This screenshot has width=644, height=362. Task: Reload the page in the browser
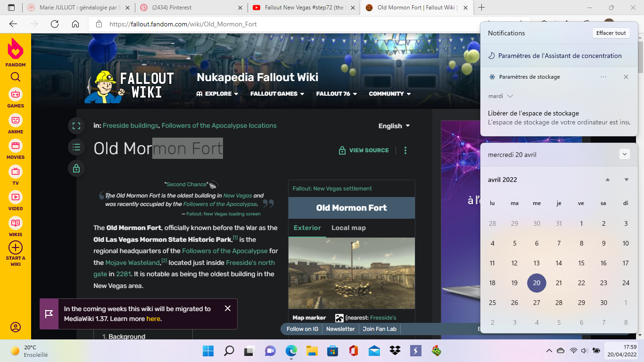pyautogui.click(x=55, y=24)
